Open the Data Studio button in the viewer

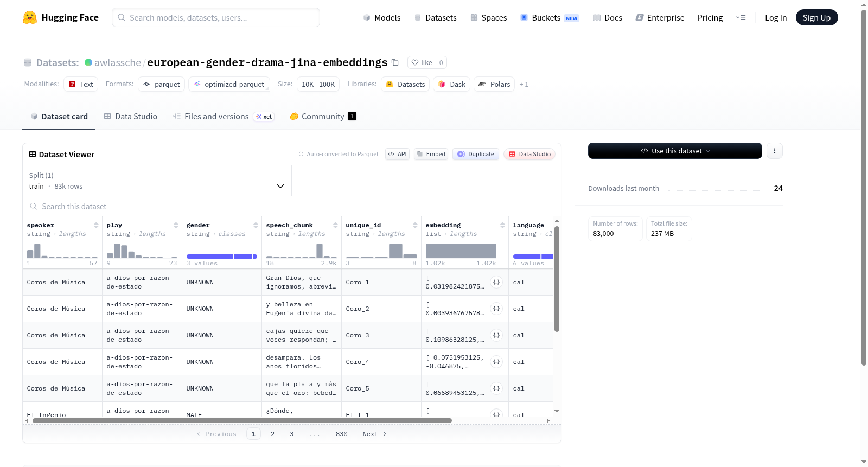click(x=529, y=154)
